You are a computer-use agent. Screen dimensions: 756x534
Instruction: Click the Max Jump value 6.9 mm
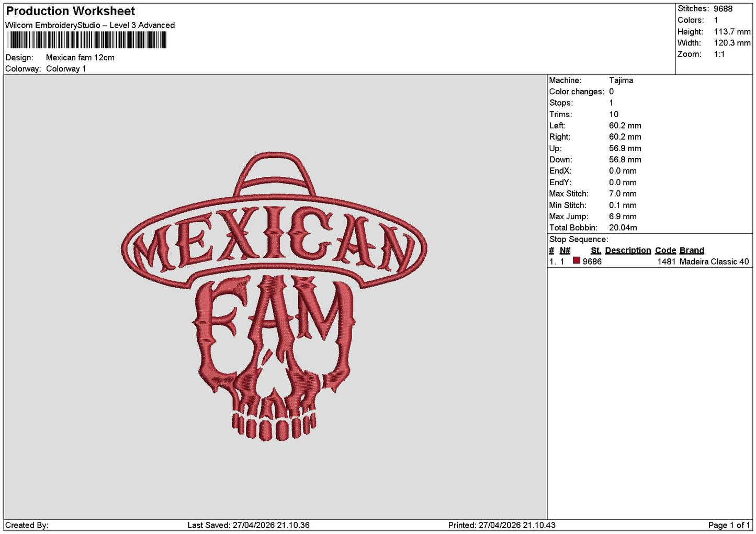tap(623, 216)
